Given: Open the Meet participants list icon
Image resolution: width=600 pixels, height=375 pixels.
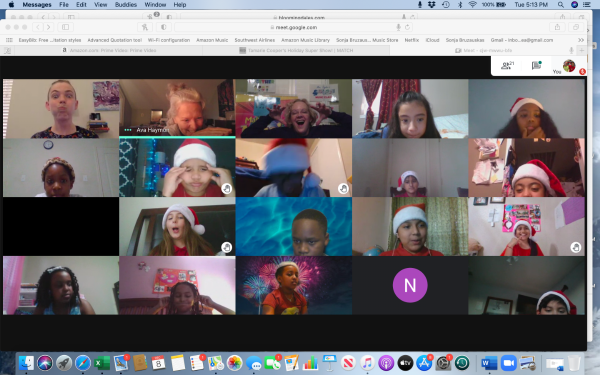Looking at the screenshot, I should pos(507,65).
